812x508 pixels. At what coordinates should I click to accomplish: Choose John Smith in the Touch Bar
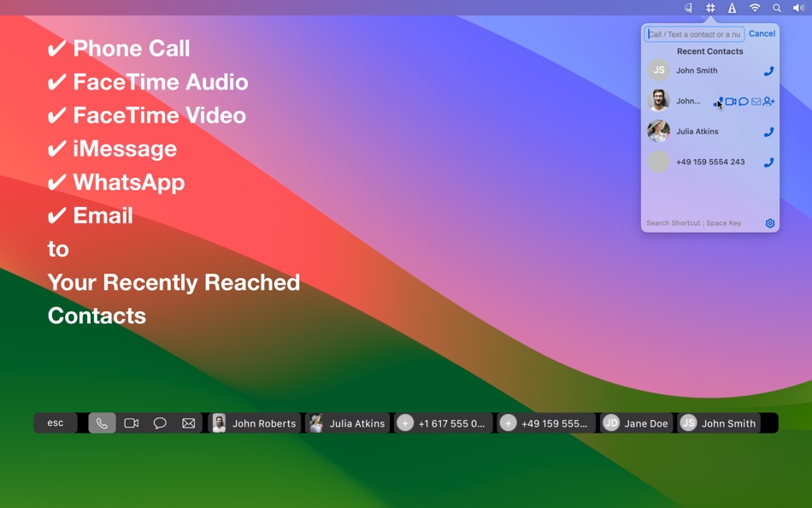pos(718,423)
